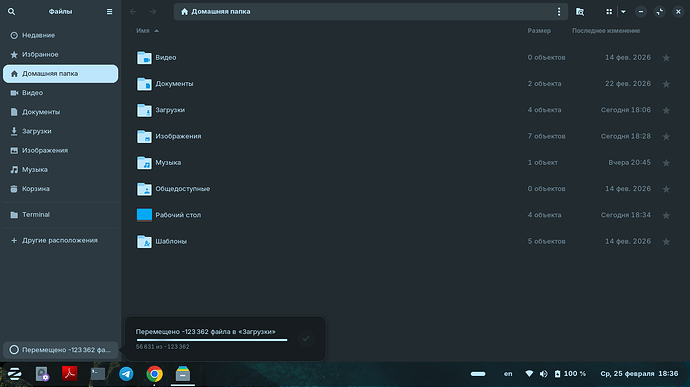Open the PDF reader taskbar icon

pos(70,374)
